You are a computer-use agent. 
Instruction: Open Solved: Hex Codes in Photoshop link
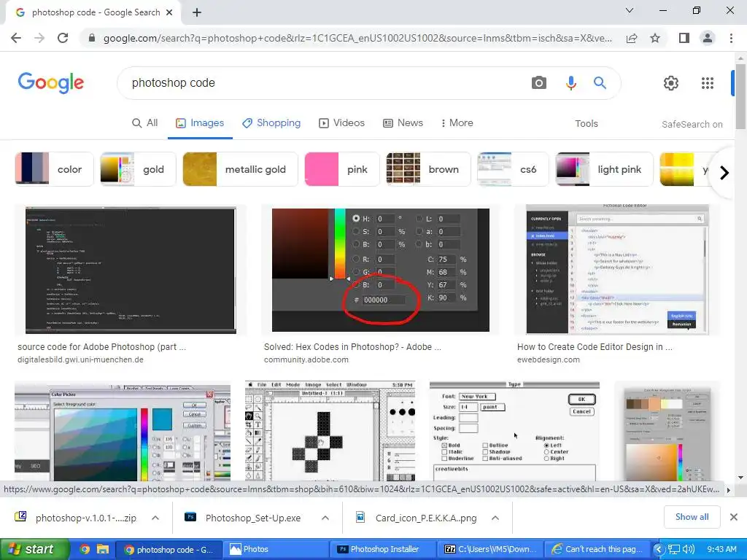[352, 347]
